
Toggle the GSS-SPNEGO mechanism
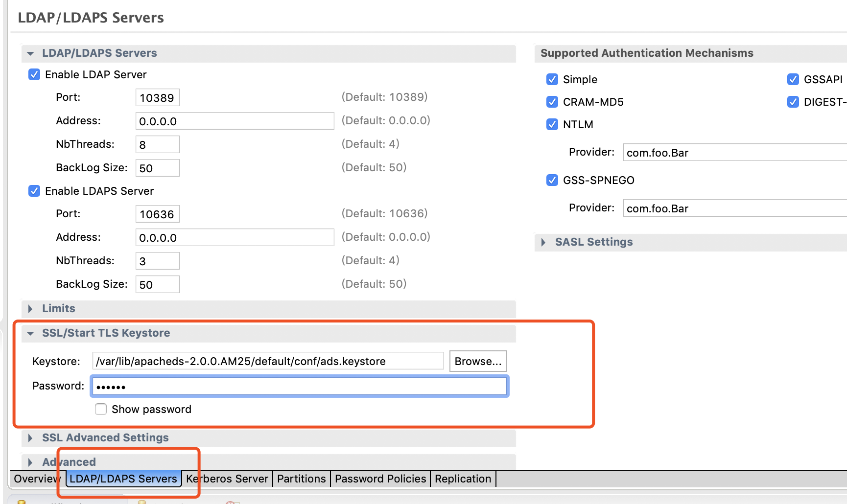point(552,180)
